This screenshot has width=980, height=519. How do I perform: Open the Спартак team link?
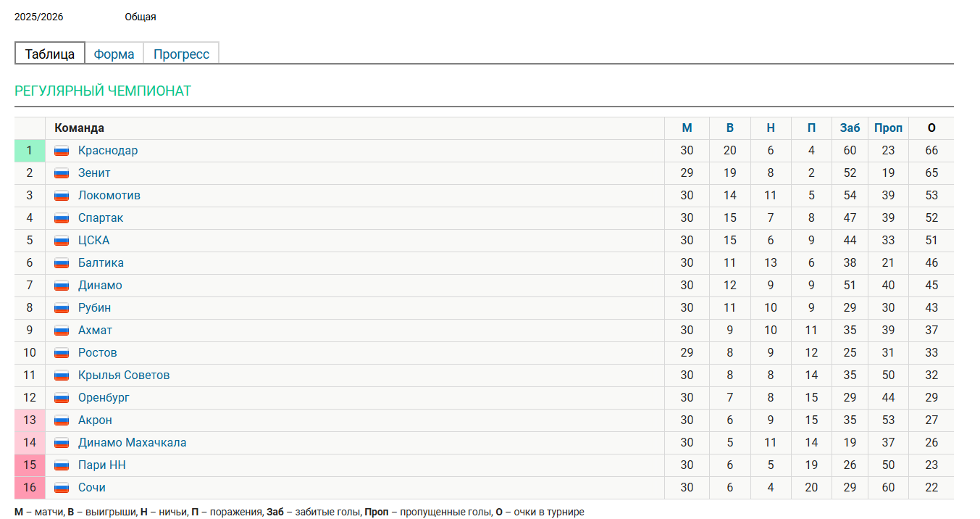tap(101, 218)
